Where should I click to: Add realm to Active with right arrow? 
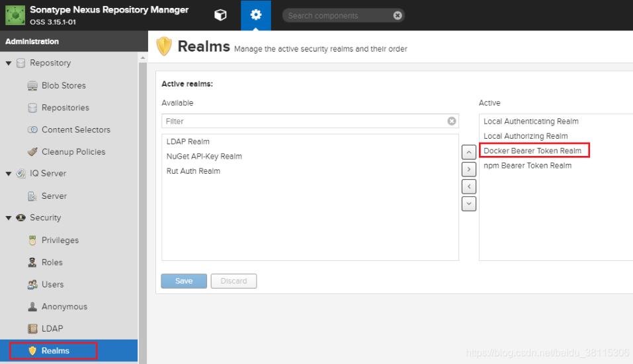pyautogui.click(x=468, y=169)
